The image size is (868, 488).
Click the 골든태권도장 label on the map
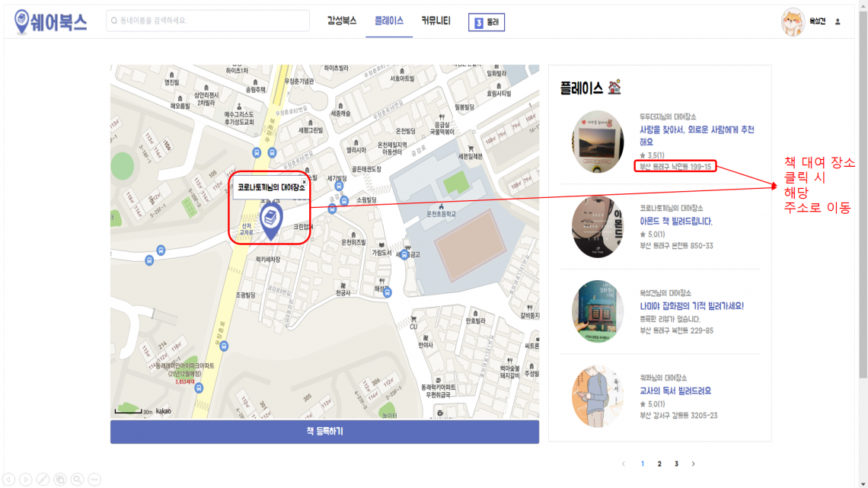(x=366, y=169)
